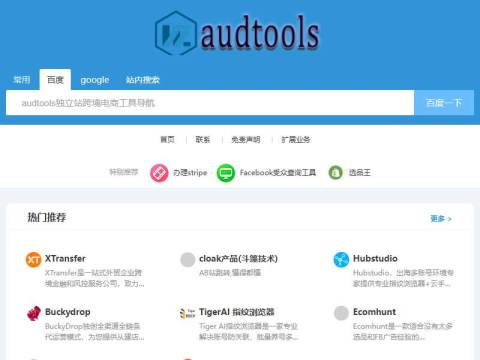Switch to the 常用 search tab
Viewport: 480px width, 360px height.
(22, 80)
